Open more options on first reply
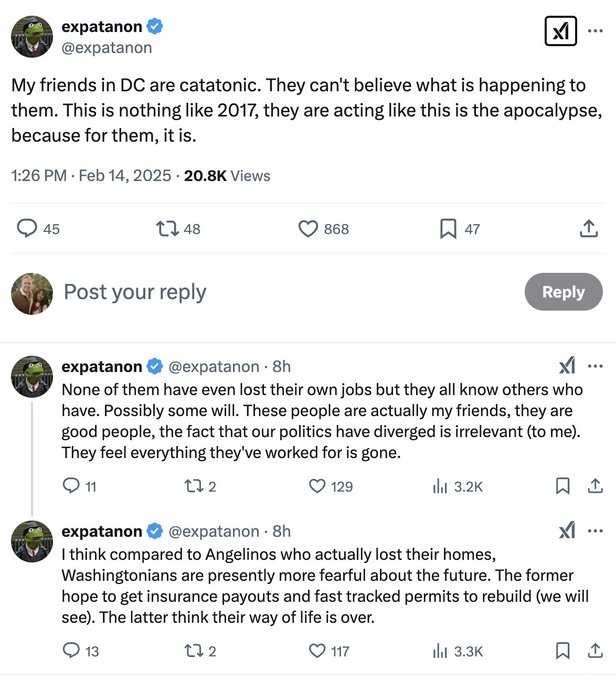616x680 pixels. (x=596, y=366)
